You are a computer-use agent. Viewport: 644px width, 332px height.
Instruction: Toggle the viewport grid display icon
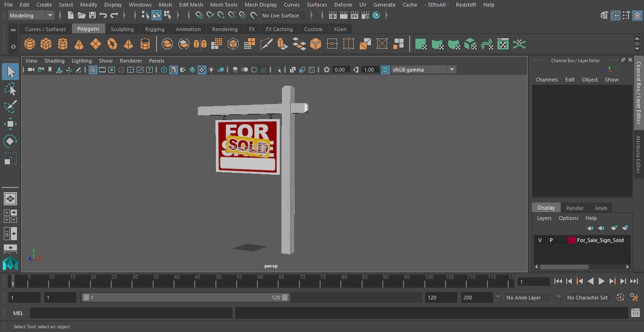93,70
